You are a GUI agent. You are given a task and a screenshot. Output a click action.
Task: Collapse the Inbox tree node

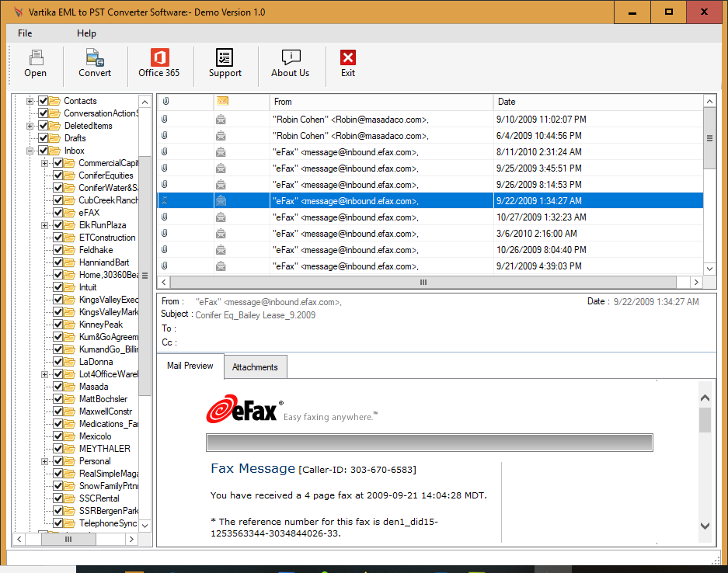30,151
